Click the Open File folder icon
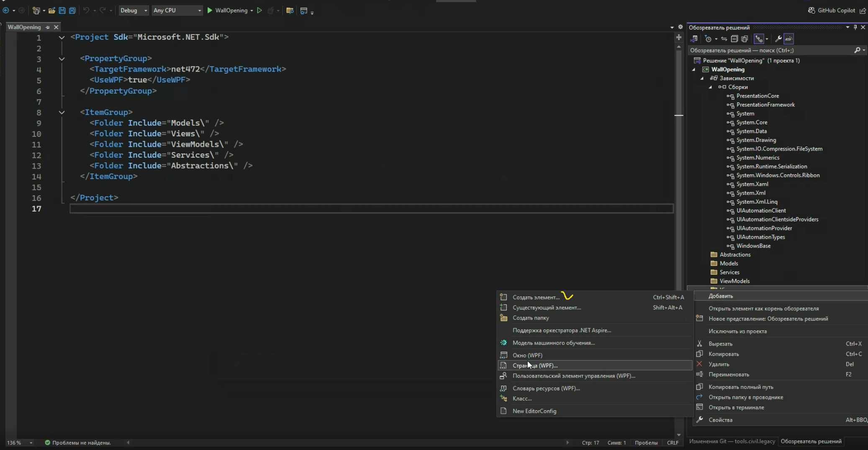The image size is (868, 450). click(x=52, y=10)
